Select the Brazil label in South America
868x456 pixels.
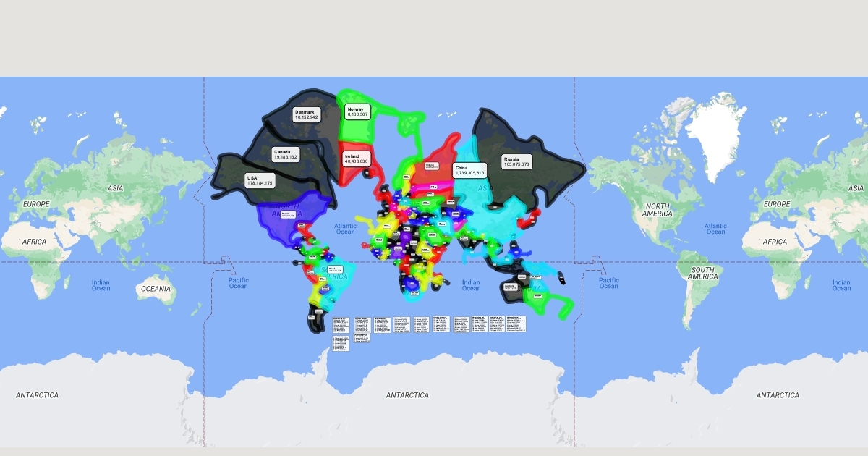[335, 269]
